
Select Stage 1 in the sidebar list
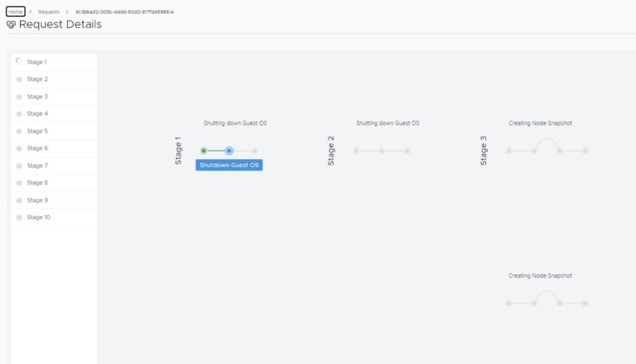tap(37, 62)
